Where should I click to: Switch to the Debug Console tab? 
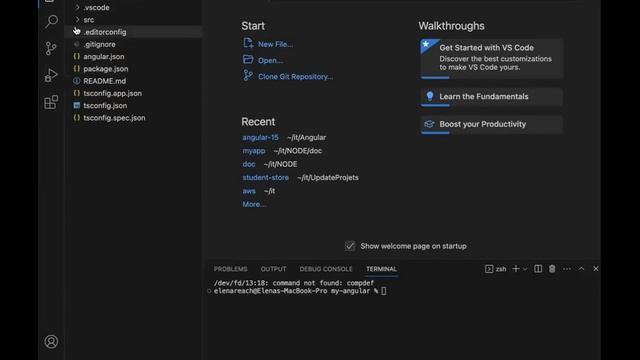pyautogui.click(x=326, y=269)
